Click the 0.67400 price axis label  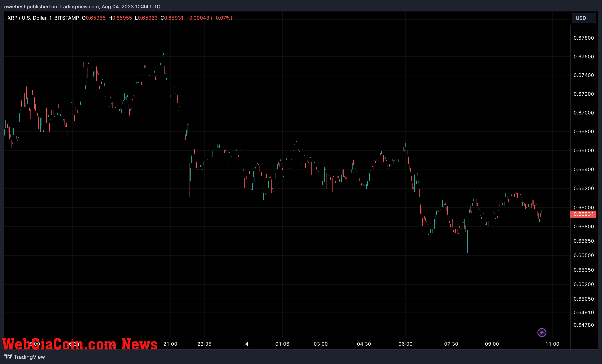point(584,75)
